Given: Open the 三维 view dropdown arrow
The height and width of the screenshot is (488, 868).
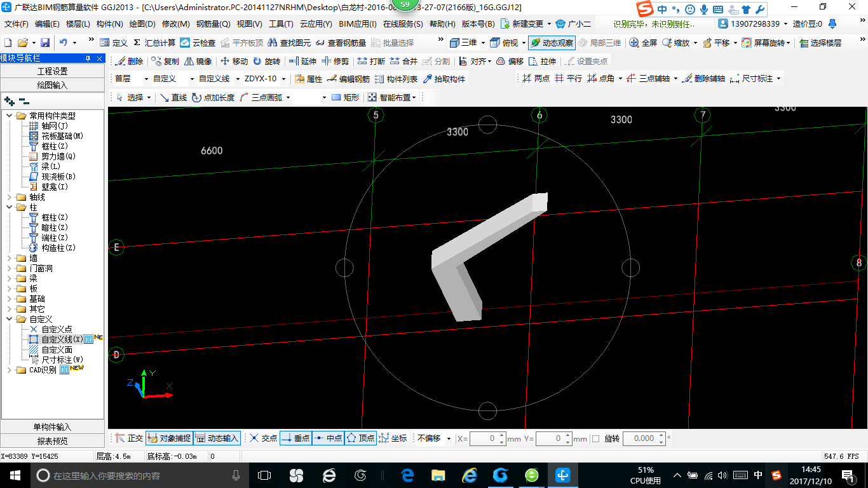Looking at the screenshot, I should click(x=484, y=43).
